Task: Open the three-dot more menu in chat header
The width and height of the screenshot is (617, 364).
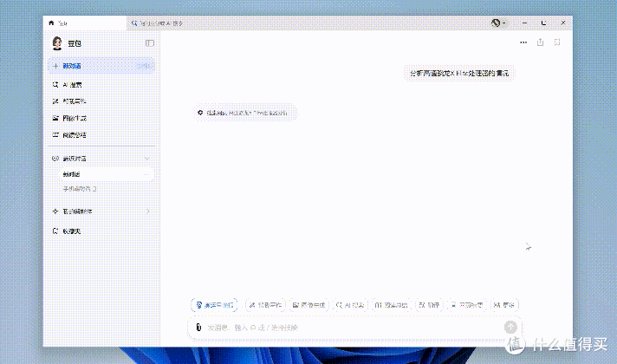Action: (x=523, y=42)
